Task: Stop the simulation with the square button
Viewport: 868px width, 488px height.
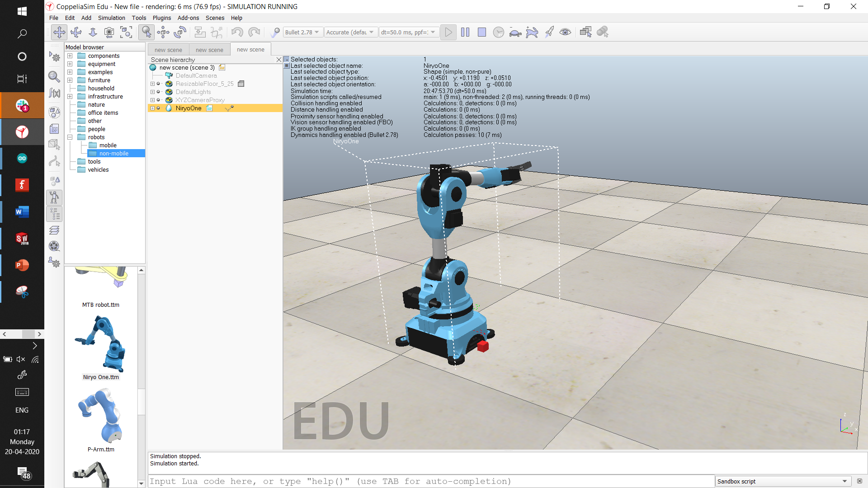Action: point(482,32)
